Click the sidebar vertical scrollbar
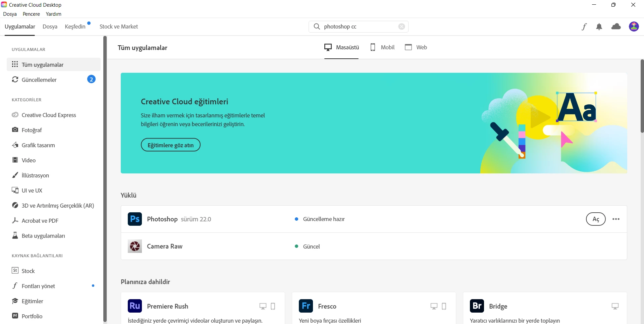 tap(105, 179)
